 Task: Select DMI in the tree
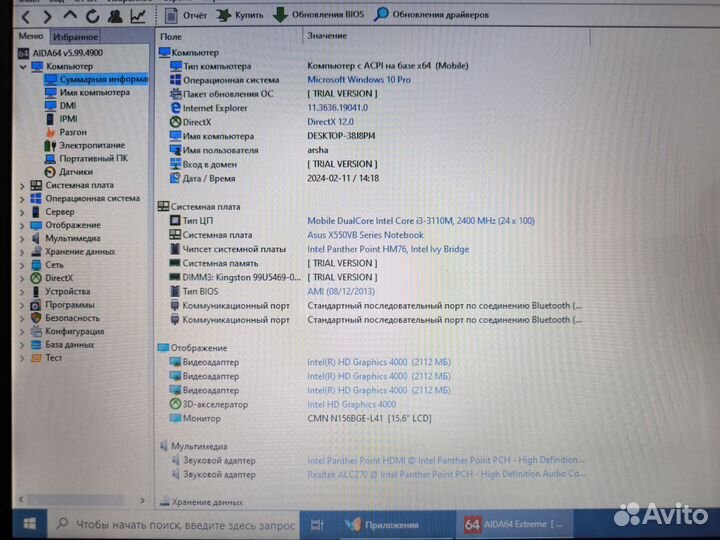pyautogui.click(x=61, y=106)
